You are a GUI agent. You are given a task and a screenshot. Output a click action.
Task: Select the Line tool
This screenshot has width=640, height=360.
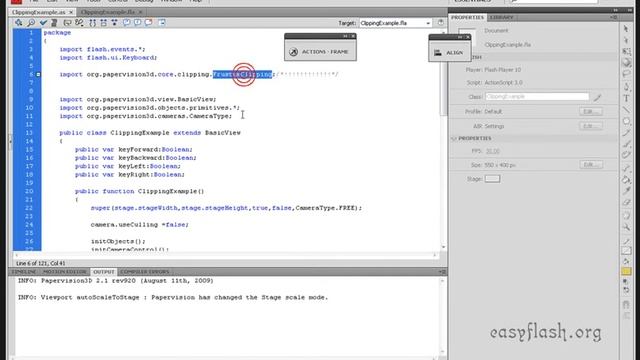pyautogui.click(x=626, y=109)
